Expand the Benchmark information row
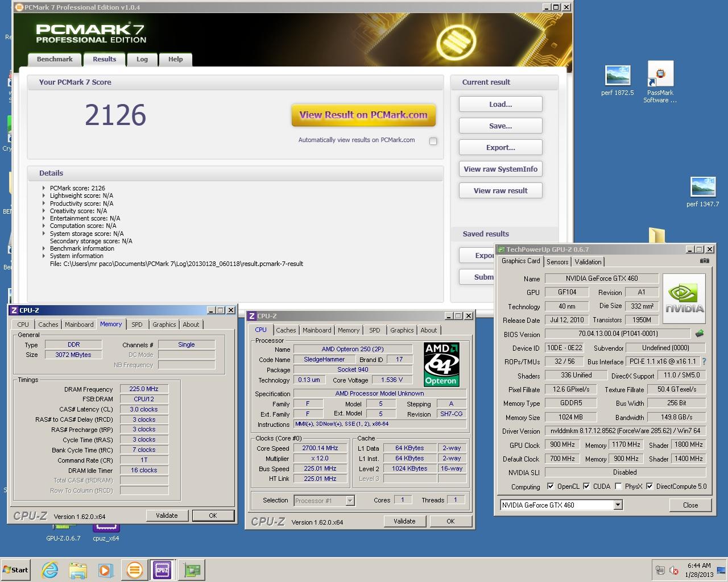728x582 pixels. pos(44,248)
